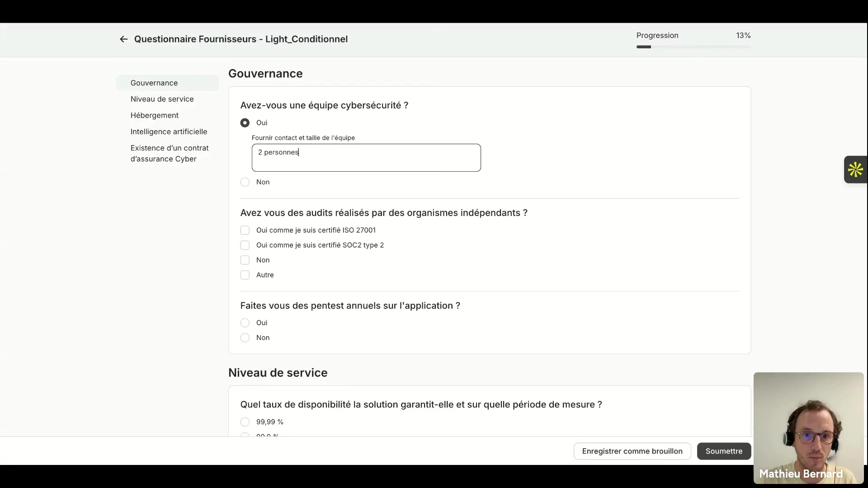Click 'Enregistrer comme brouillon' button
Image resolution: width=868 pixels, height=488 pixels.
click(x=632, y=451)
